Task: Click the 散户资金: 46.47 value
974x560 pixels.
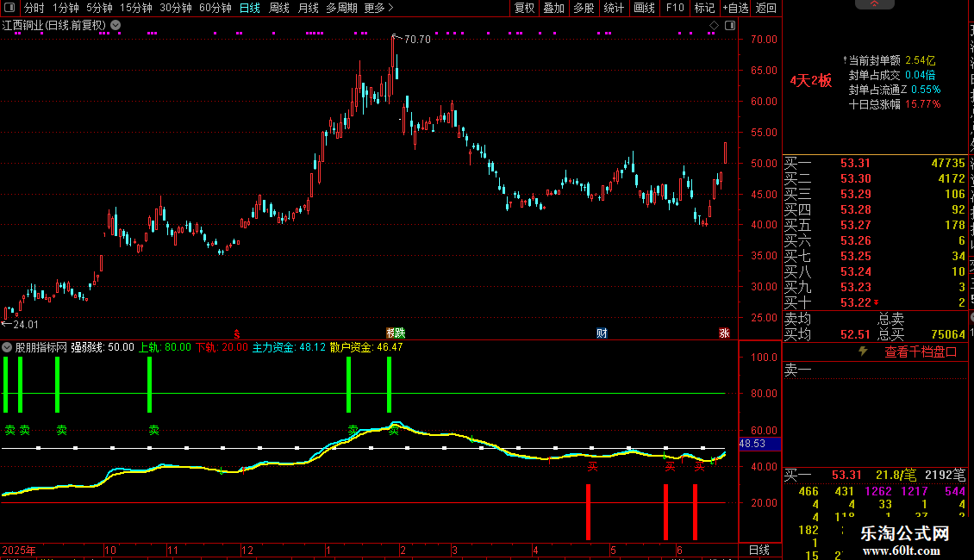Action: (x=365, y=347)
